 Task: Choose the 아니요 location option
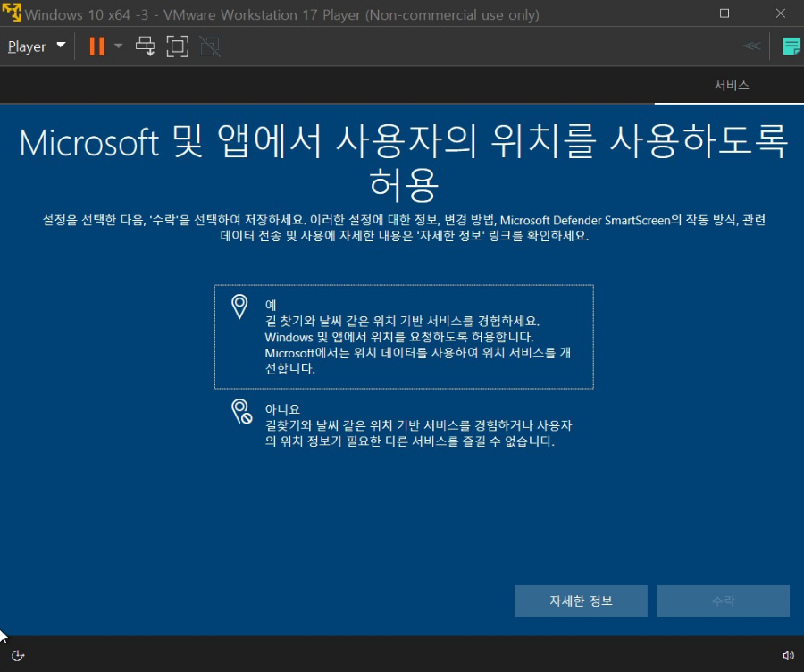404,424
